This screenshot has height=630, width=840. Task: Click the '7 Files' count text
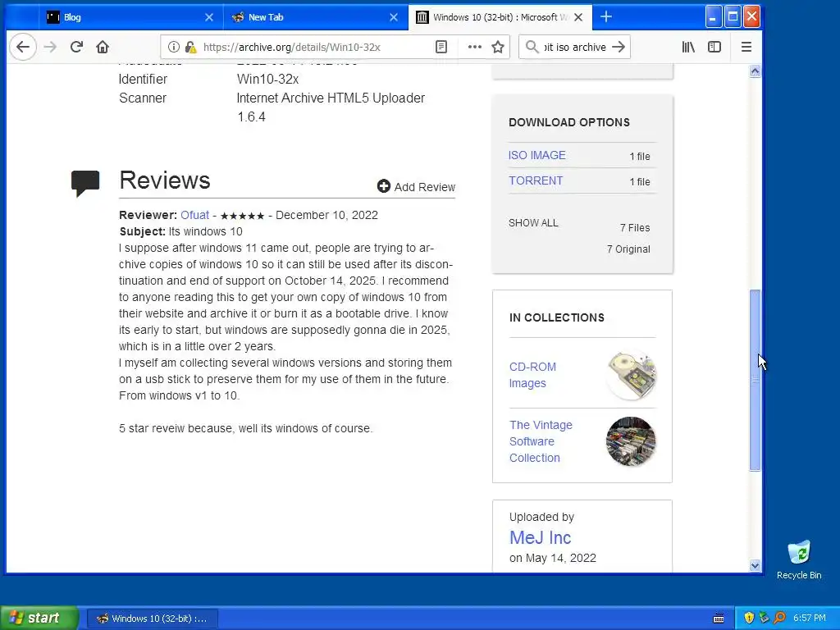pos(635,228)
